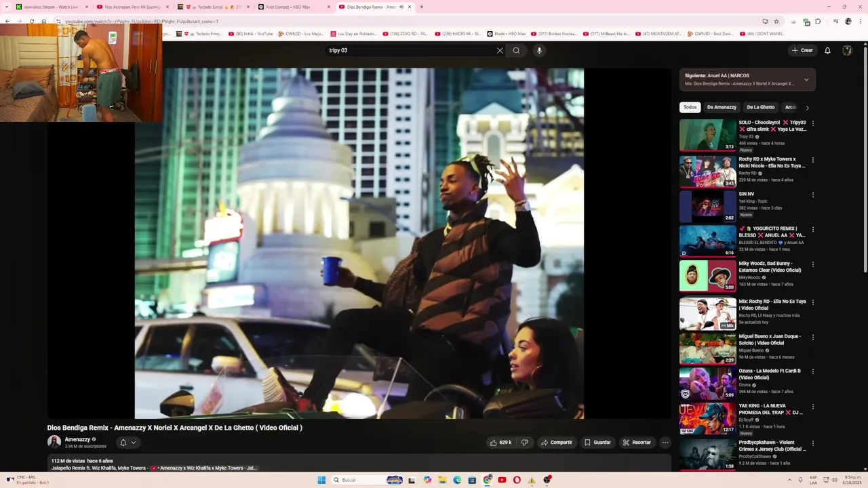Open more actions menu beside Recortar

tap(665, 443)
